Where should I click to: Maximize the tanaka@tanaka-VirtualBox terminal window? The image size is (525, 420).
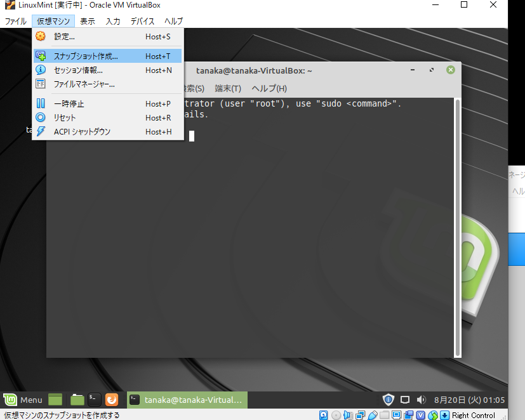tap(432, 70)
